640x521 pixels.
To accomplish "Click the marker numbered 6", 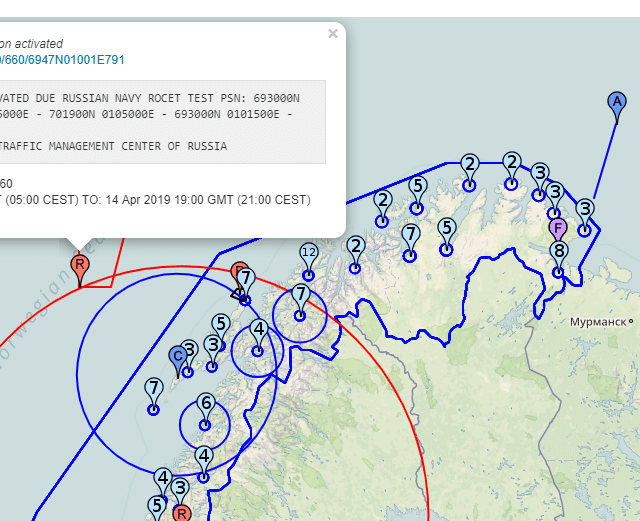I will [x=205, y=404].
